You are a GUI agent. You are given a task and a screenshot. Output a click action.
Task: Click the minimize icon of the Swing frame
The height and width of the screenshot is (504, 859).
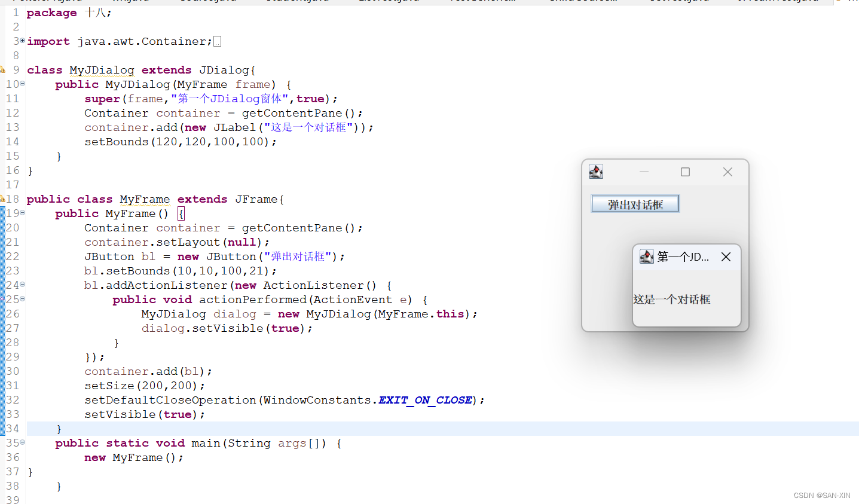(x=644, y=172)
